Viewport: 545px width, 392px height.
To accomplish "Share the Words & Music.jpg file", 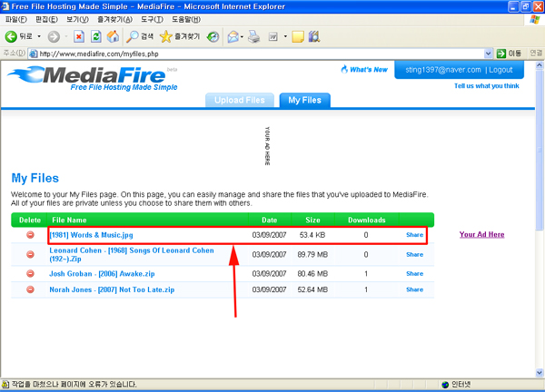I will coord(415,235).
